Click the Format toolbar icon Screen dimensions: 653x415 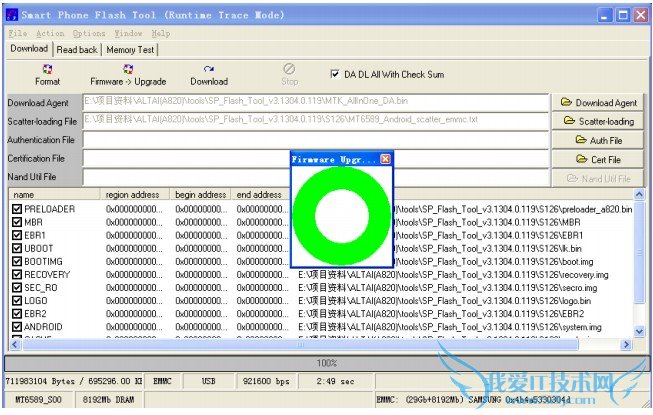46,69
